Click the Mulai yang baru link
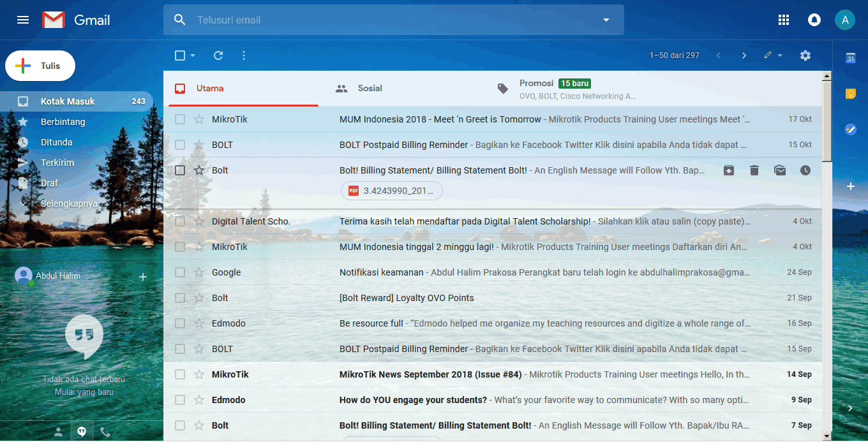 tap(84, 392)
